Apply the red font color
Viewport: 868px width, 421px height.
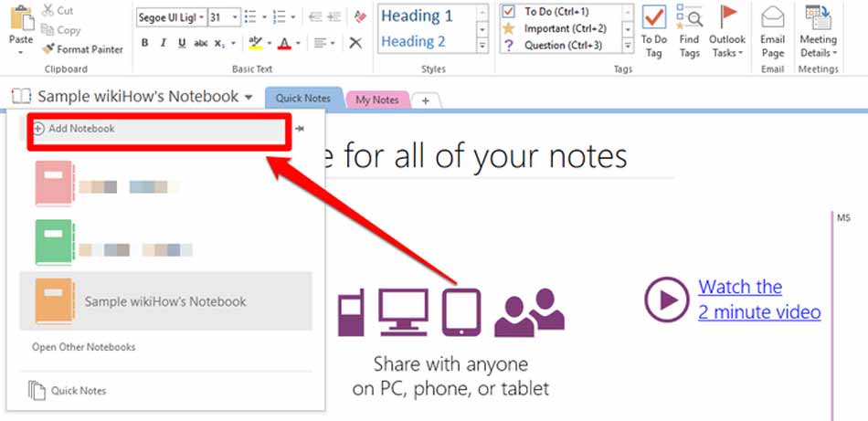[284, 43]
